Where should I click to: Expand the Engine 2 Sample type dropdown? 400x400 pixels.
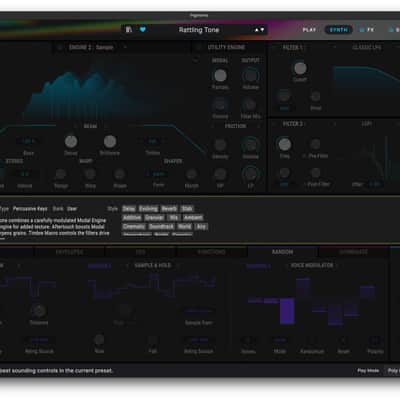click(x=125, y=47)
